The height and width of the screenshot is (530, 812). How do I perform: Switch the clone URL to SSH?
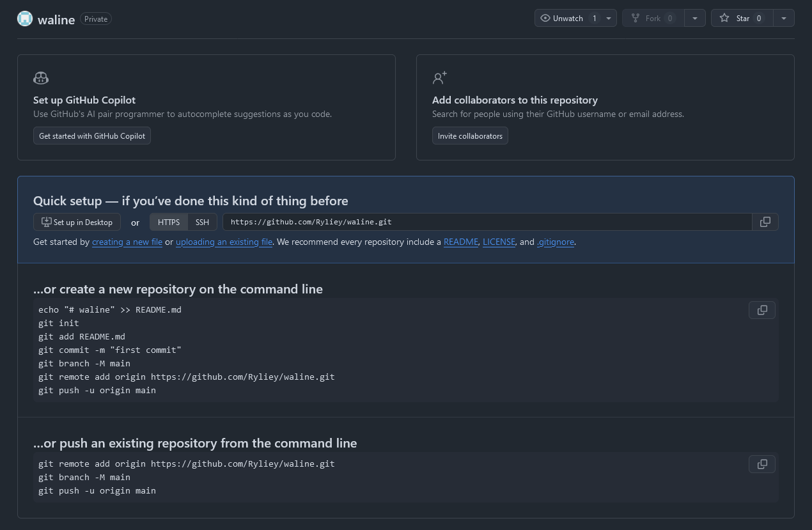pyautogui.click(x=202, y=222)
